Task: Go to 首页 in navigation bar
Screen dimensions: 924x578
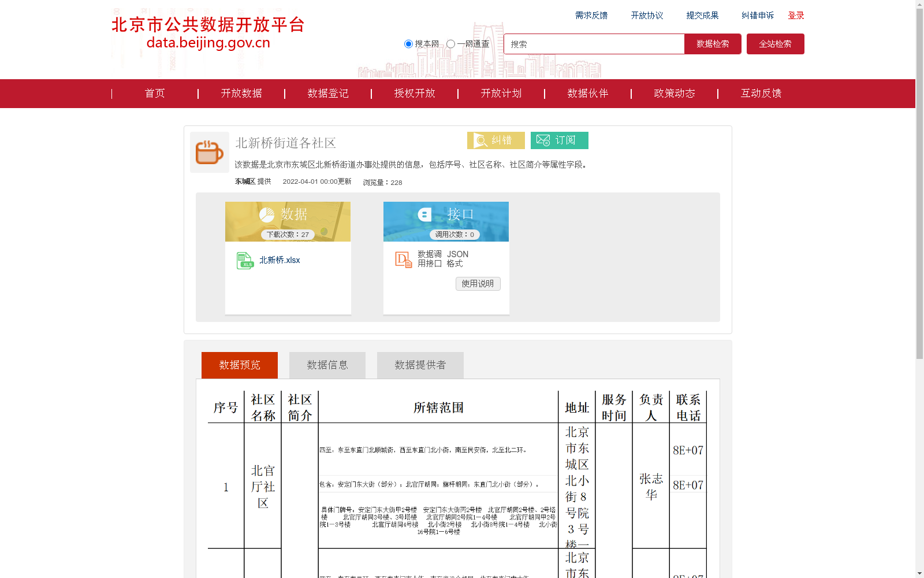Action: coord(155,94)
